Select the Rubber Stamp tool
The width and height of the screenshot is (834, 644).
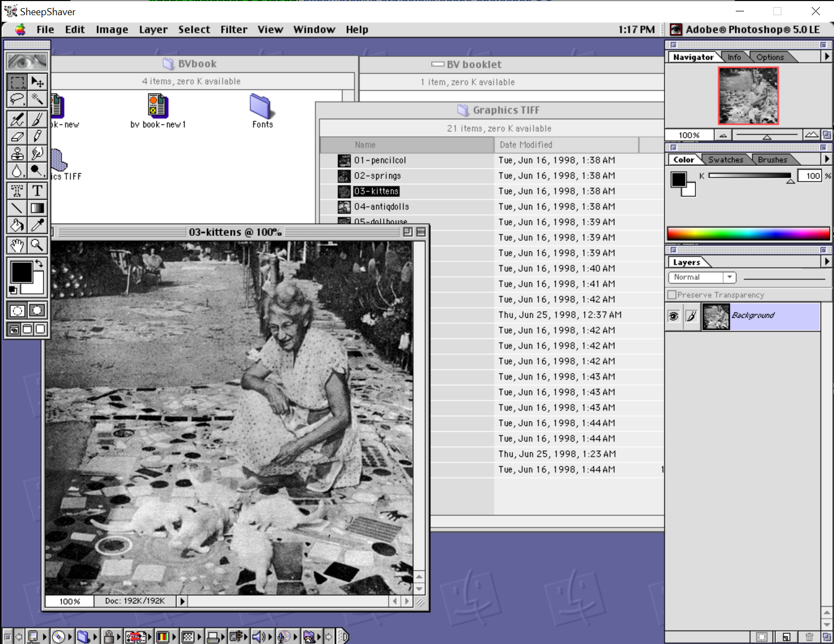click(17, 154)
